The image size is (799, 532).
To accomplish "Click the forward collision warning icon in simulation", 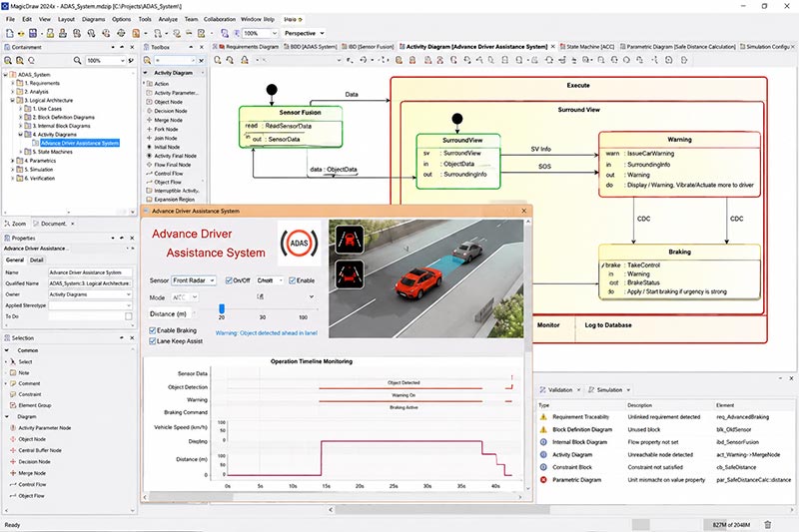I will point(350,274).
